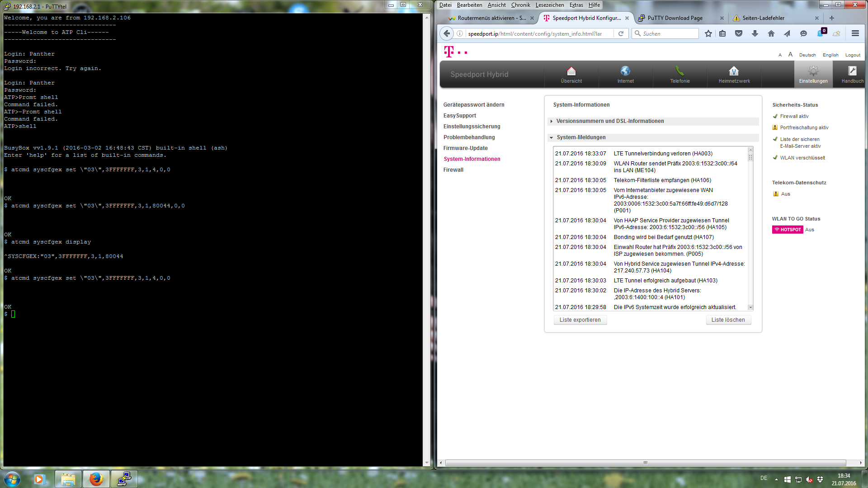
Task: Open Gerätepasswort ändern page
Action: (x=474, y=105)
